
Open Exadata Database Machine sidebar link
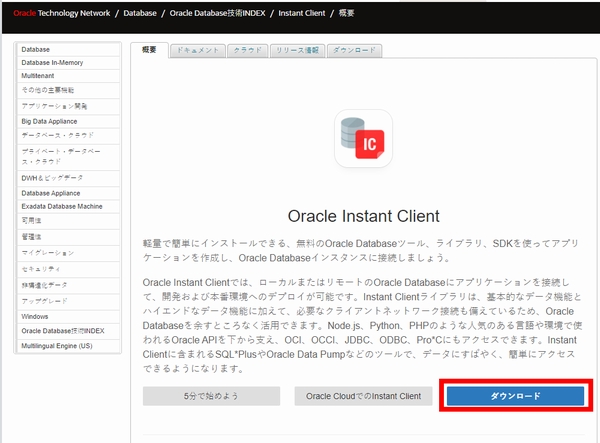click(68, 206)
